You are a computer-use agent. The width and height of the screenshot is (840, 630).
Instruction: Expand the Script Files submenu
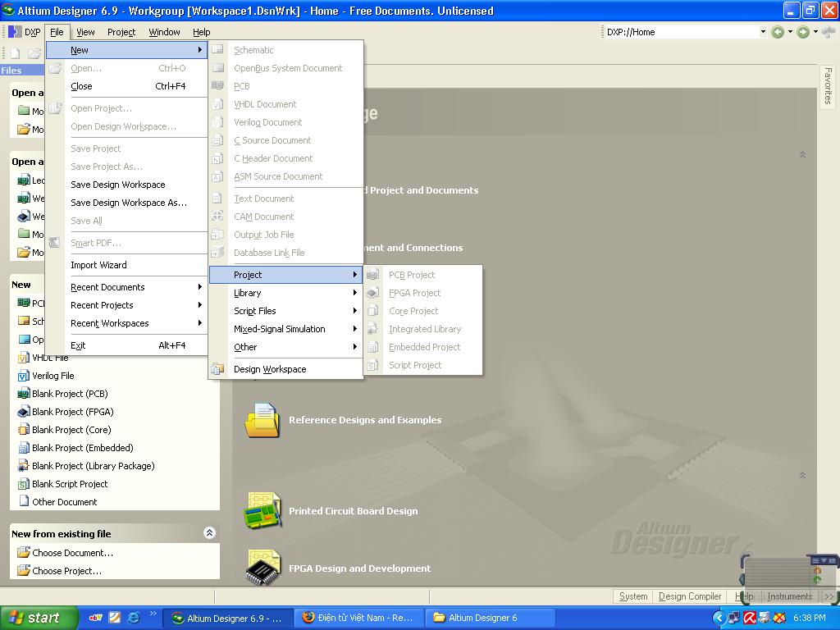click(286, 311)
